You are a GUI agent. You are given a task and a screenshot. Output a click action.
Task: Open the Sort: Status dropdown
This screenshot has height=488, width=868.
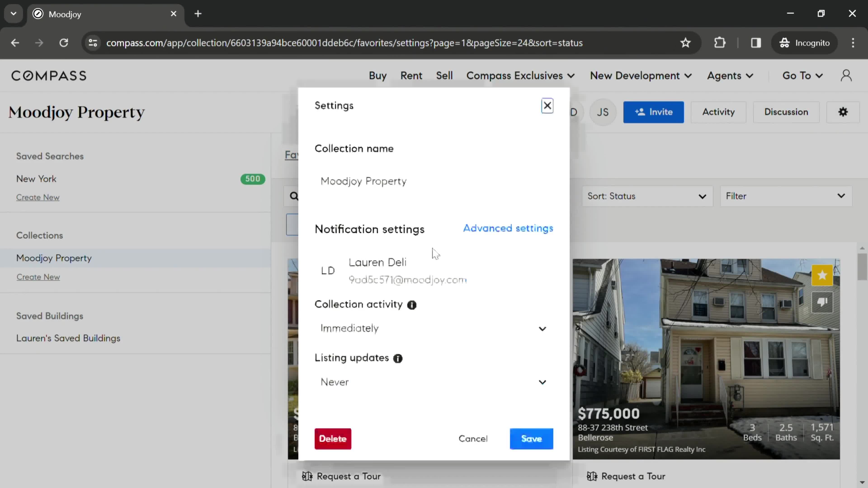pos(647,196)
